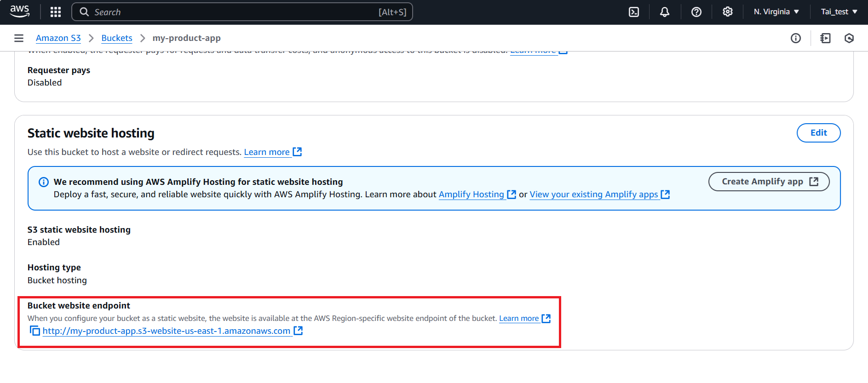Launch the CloudShell terminal icon

click(x=634, y=12)
